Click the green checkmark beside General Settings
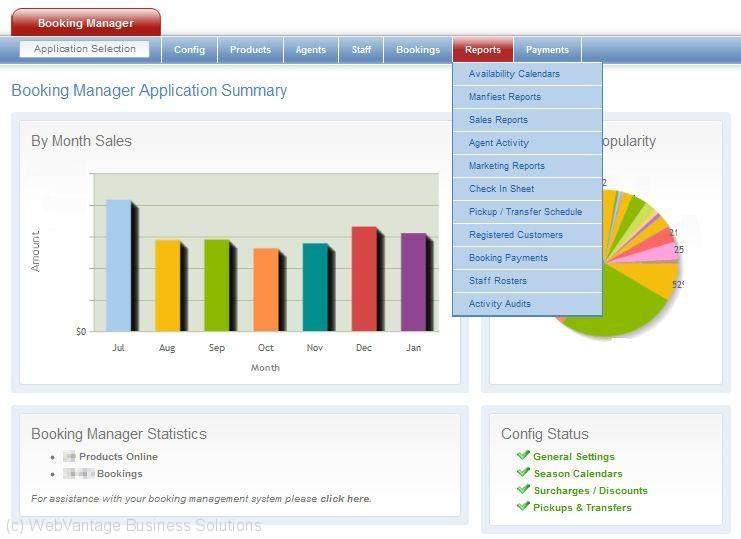Image resolution: width=741 pixels, height=539 pixels. pos(523,456)
